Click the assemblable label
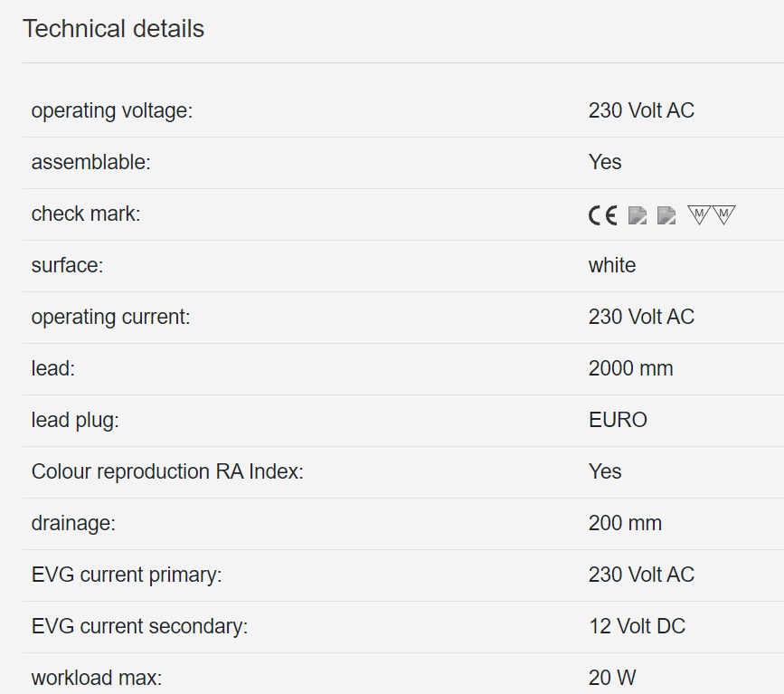Image resolution: width=784 pixels, height=694 pixels. 90,163
